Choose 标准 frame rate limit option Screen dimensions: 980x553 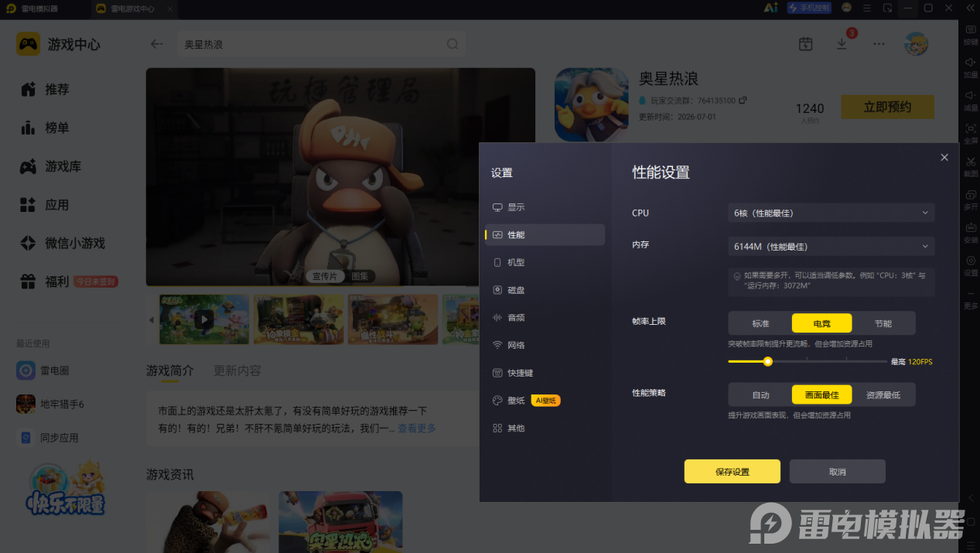pyautogui.click(x=760, y=323)
